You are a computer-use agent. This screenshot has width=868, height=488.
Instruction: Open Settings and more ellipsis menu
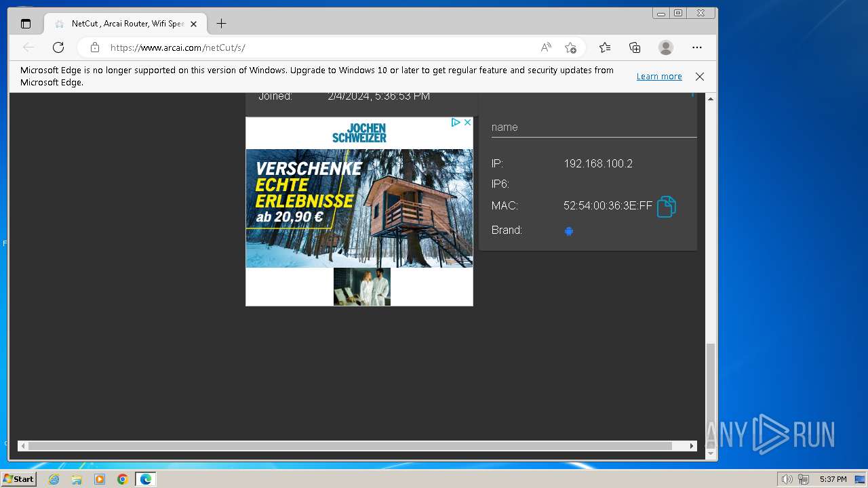pyautogui.click(x=697, y=47)
